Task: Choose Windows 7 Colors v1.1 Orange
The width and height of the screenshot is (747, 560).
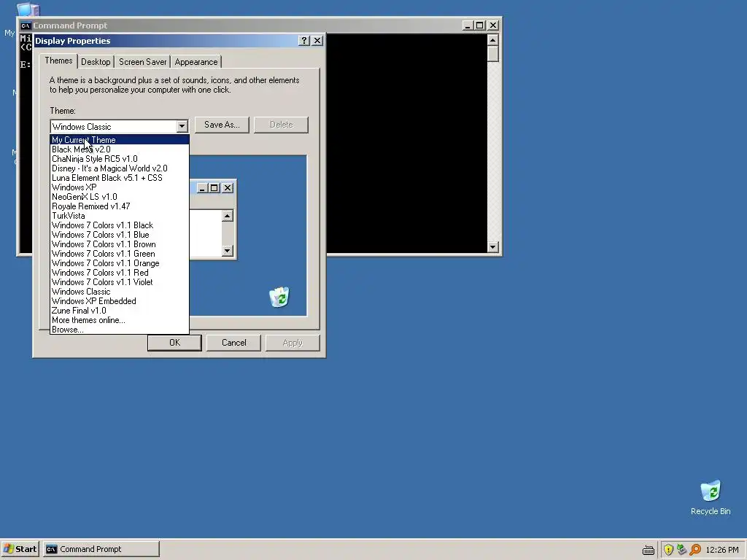Action: pos(120,263)
